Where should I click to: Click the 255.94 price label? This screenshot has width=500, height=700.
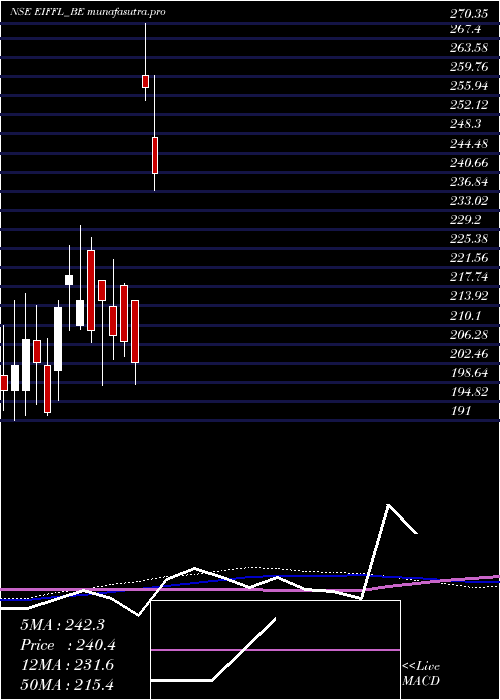(468, 87)
